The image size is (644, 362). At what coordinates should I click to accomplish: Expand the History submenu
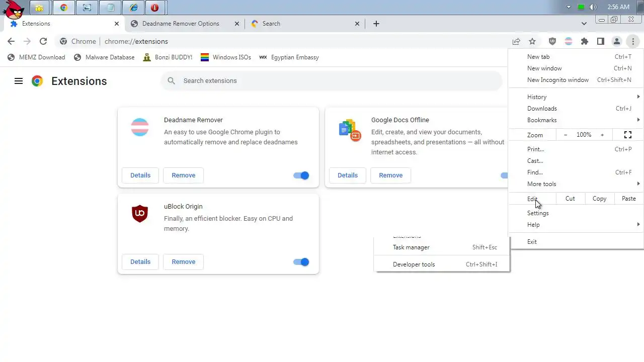[x=576, y=97]
